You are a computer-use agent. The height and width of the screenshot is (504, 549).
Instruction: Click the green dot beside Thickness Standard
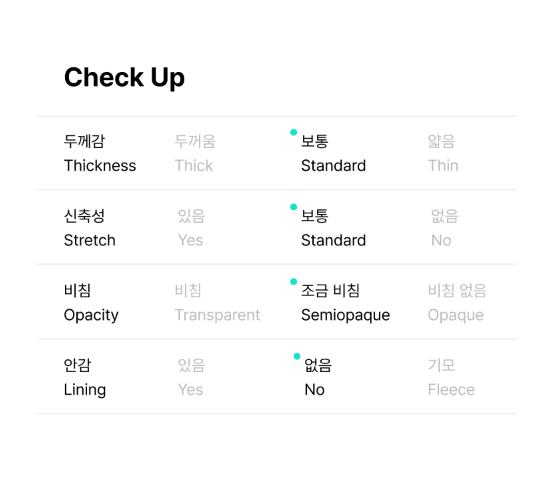tap(293, 132)
